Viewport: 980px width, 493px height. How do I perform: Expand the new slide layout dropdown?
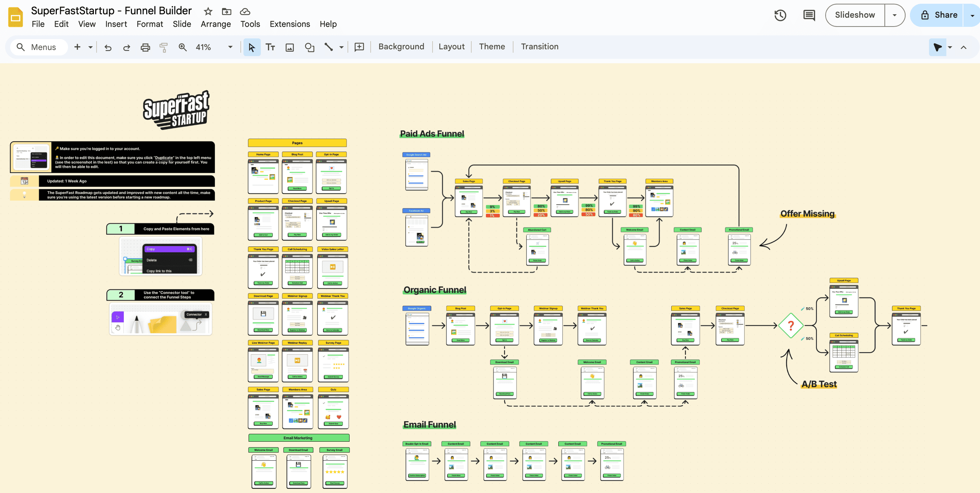pos(90,47)
